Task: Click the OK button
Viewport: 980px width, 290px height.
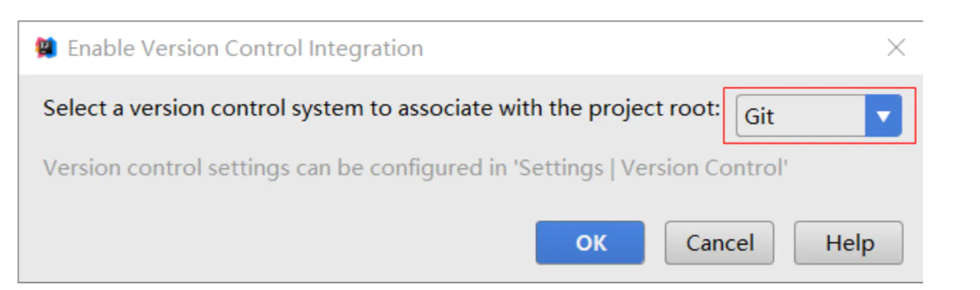Action: (590, 242)
